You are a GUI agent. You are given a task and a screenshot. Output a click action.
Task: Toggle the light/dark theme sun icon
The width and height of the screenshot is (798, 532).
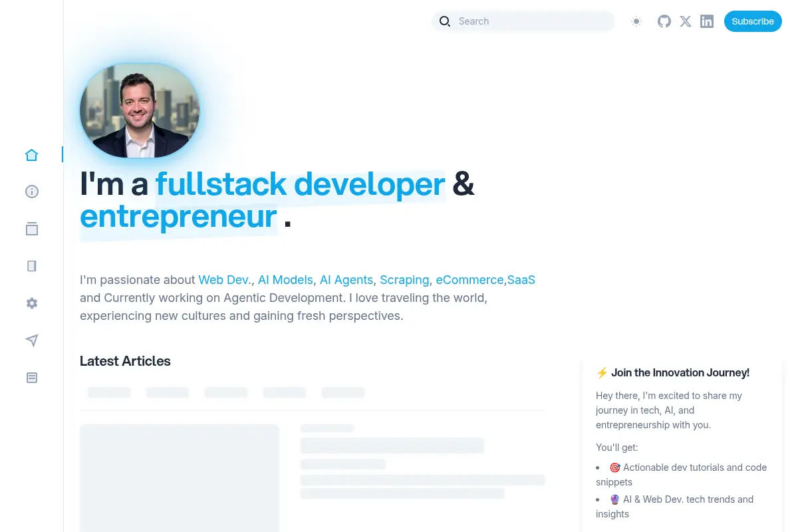pos(636,21)
